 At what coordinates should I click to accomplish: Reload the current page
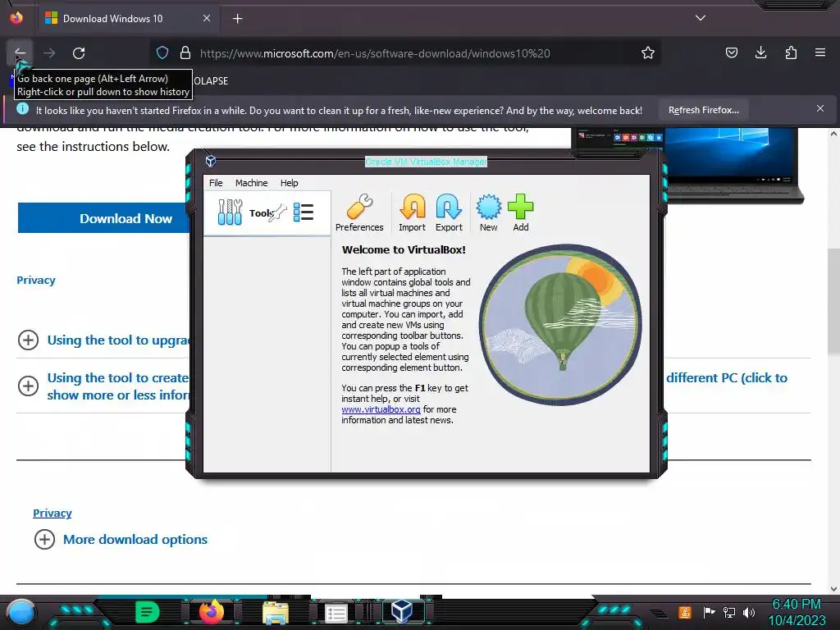click(x=79, y=53)
